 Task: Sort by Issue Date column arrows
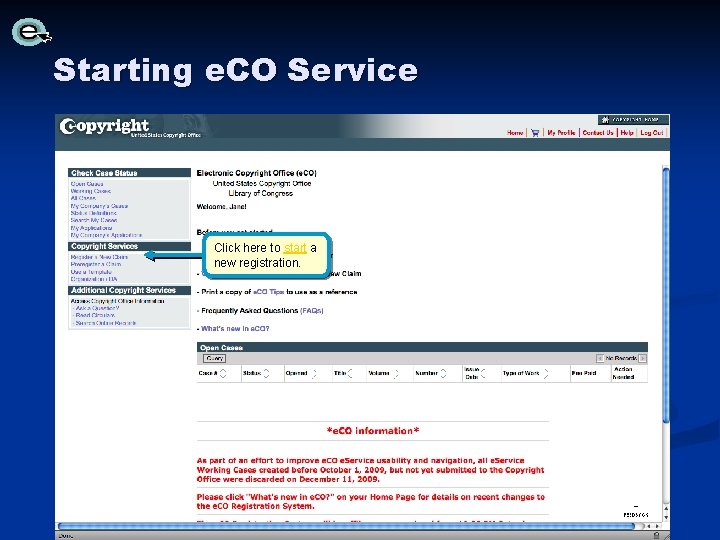tap(483, 373)
